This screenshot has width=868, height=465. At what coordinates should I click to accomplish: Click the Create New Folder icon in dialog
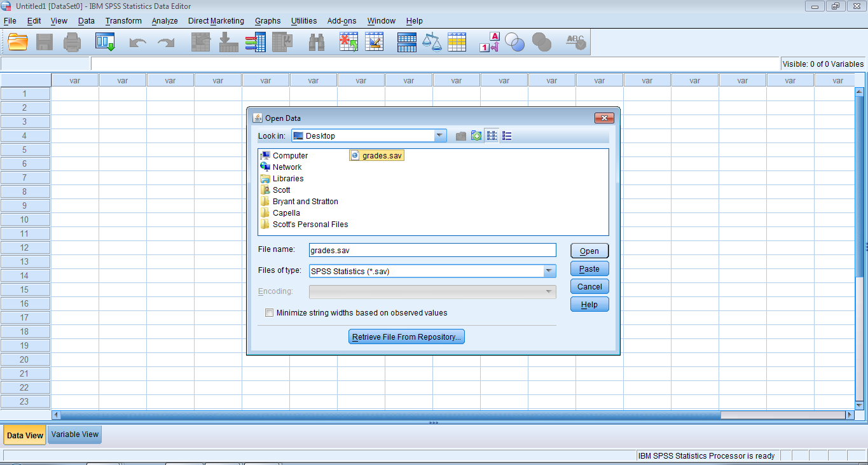click(476, 136)
